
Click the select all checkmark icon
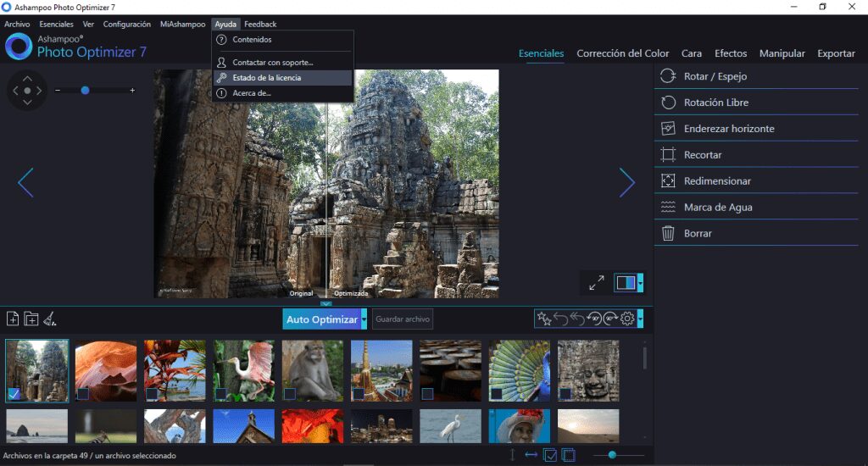tap(549, 455)
